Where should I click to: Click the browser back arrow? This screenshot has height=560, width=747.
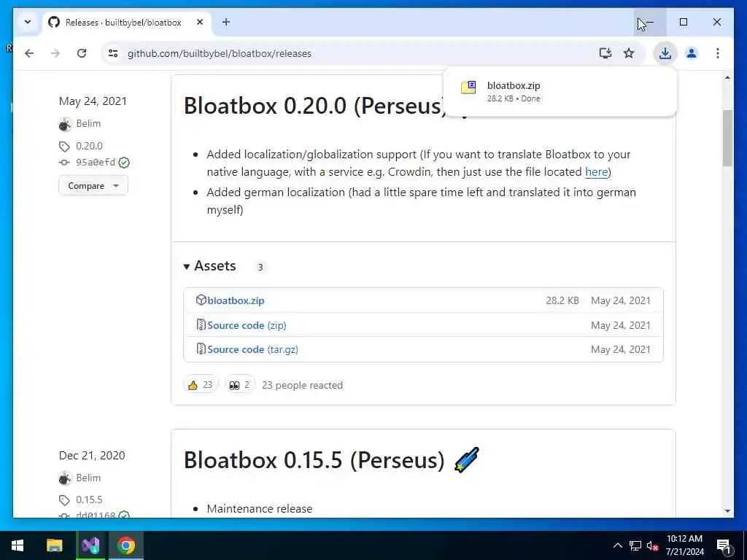click(29, 53)
